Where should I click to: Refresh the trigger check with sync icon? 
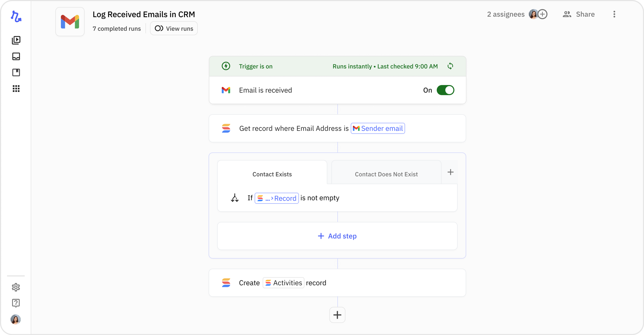(450, 66)
